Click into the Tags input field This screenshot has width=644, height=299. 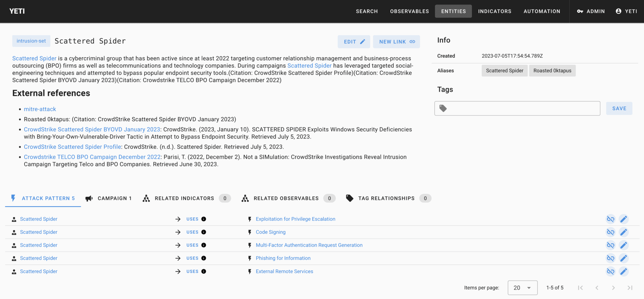pyautogui.click(x=517, y=108)
